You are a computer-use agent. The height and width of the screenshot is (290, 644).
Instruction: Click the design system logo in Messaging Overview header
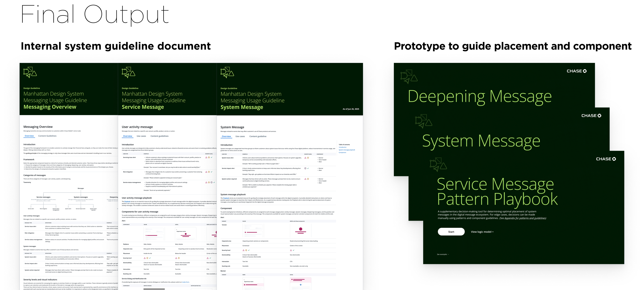click(x=30, y=72)
